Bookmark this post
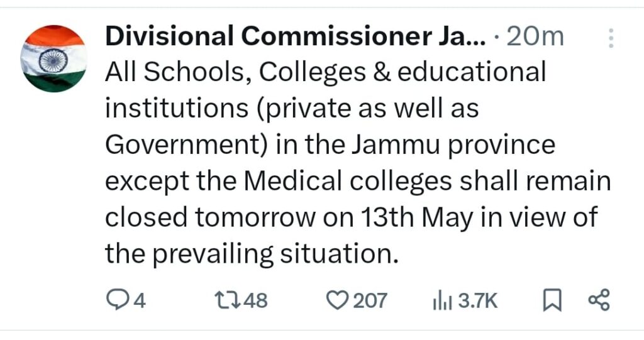This screenshot has width=644, height=340. (x=552, y=300)
